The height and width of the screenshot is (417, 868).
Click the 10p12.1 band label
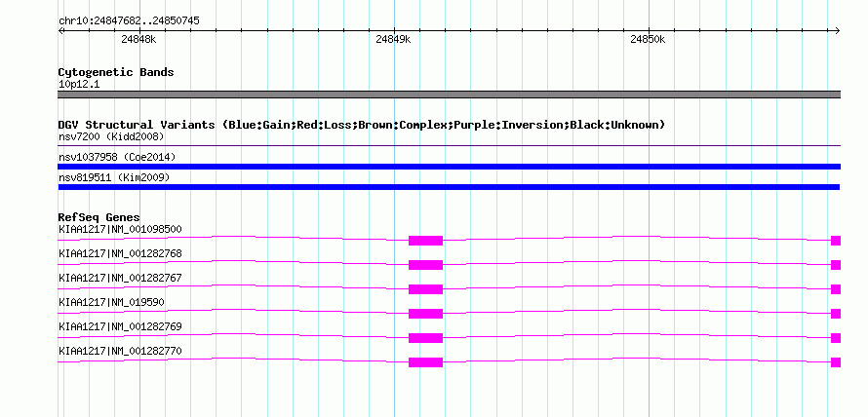[x=79, y=85]
